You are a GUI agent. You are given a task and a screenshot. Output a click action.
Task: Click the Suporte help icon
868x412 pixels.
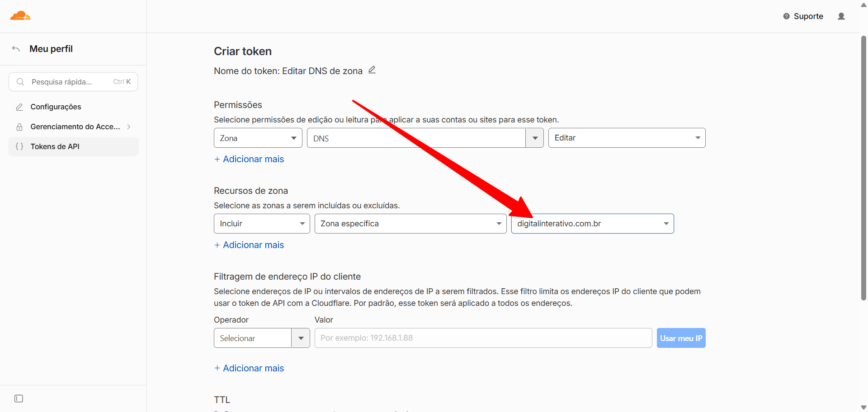(x=787, y=16)
